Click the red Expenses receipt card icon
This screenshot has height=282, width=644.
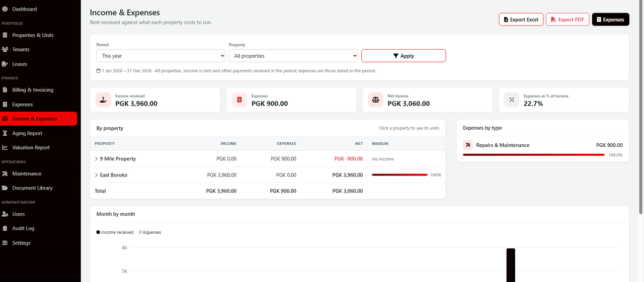click(x=239, y=100)
